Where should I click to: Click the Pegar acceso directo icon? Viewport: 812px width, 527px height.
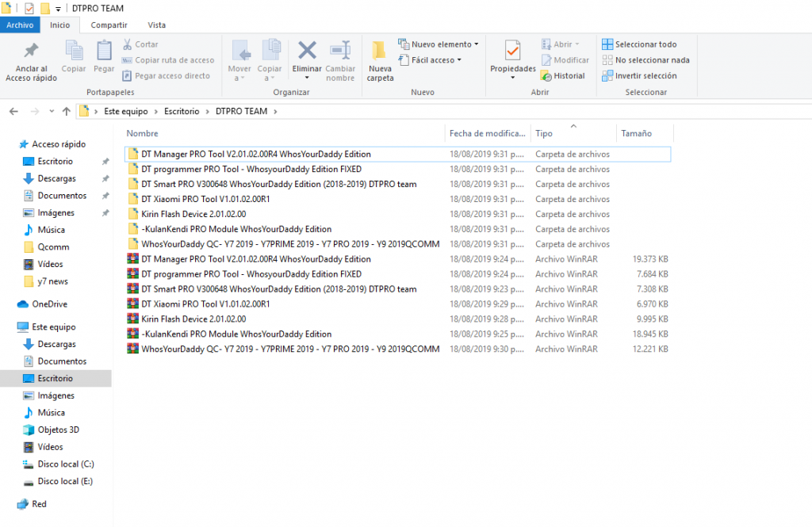coord(127,75)
